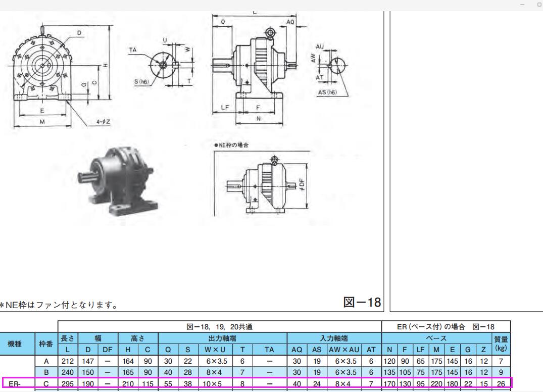Click the input shaft detail labeled AS(h6)

[331, 66]
